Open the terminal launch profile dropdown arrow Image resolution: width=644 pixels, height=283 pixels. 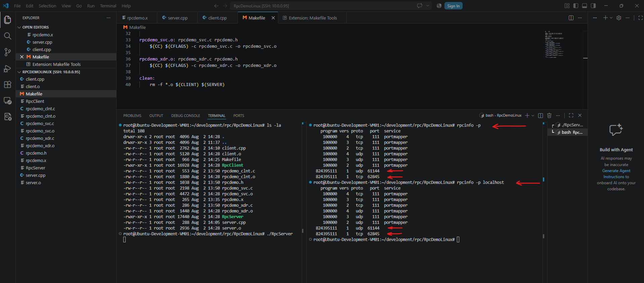[x=533, y=115]
